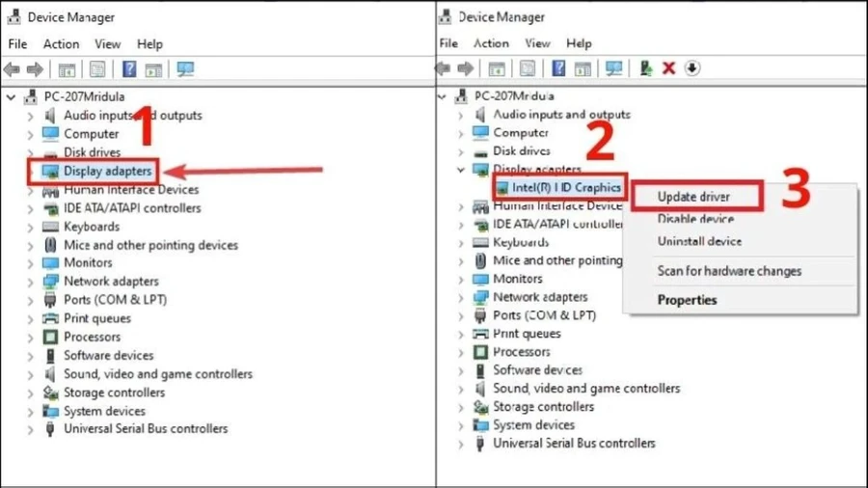Collapse Display adapters node in right window

click(x=461, y=170)
